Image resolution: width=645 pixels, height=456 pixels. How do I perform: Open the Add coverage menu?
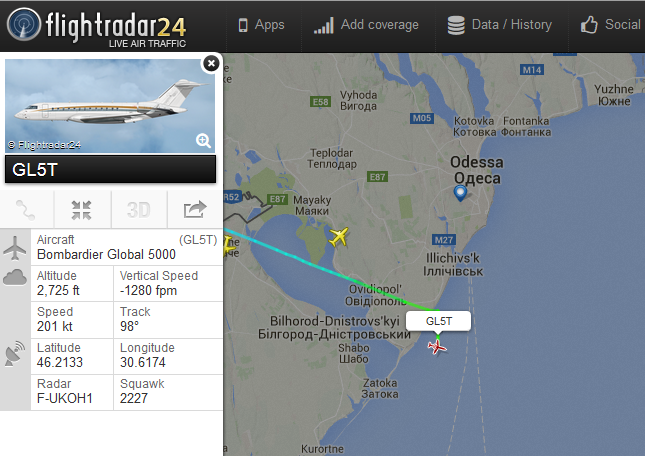366,25
